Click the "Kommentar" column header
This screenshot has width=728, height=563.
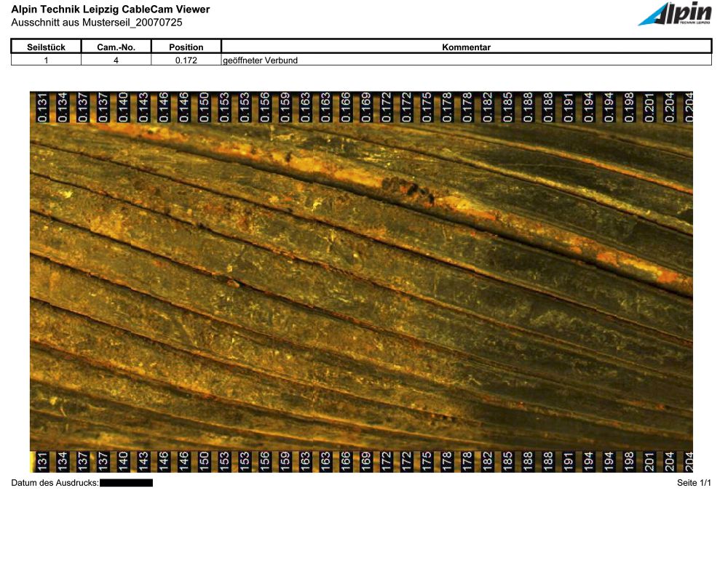pos(466,47)
